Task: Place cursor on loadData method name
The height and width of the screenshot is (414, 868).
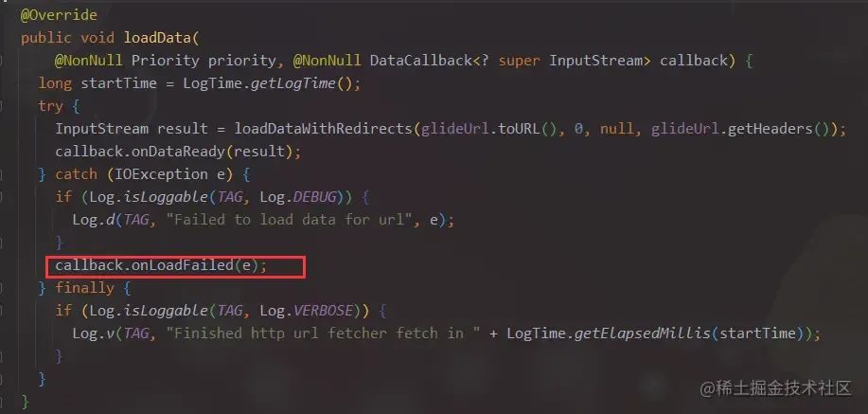Action: [157, 38]
